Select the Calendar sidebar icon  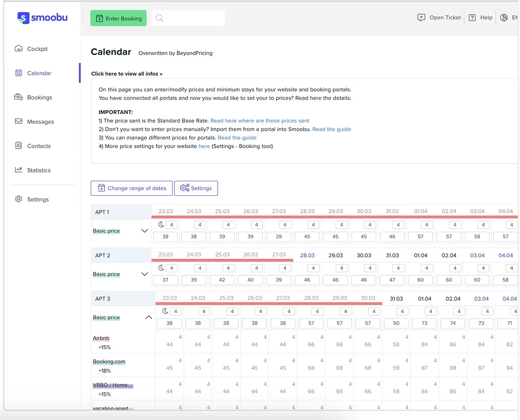(18, 73)
